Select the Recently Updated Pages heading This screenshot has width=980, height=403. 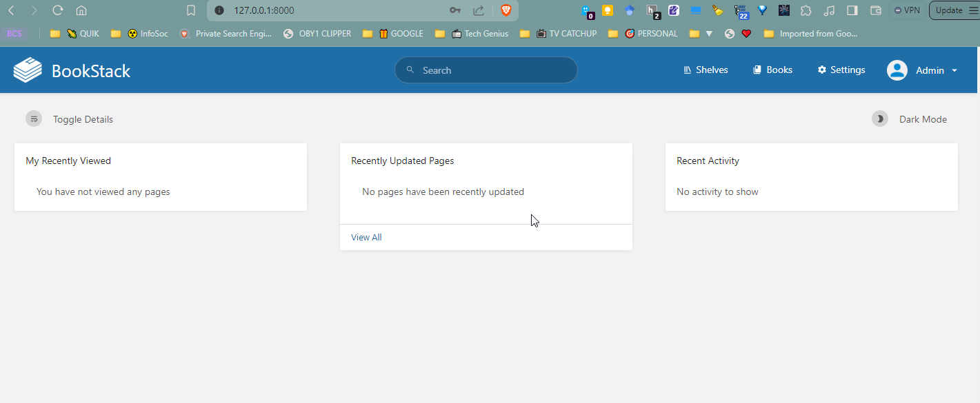coord(402,161)
